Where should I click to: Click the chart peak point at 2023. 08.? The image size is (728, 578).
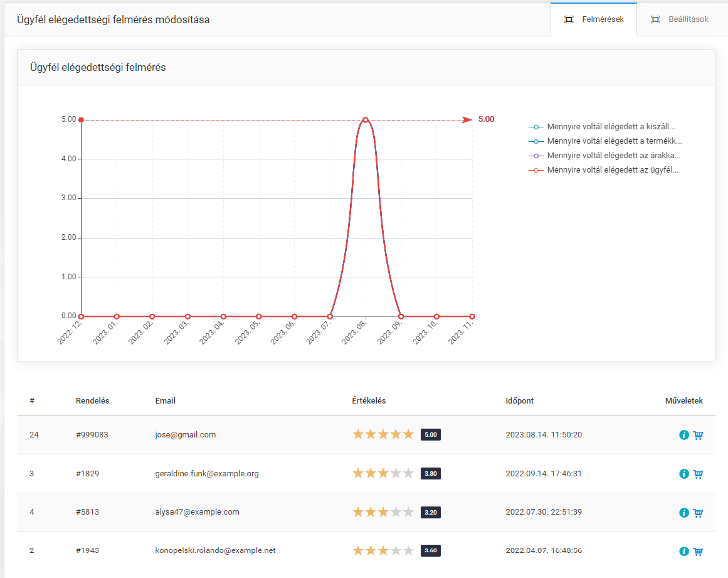[x=366, y=120]
